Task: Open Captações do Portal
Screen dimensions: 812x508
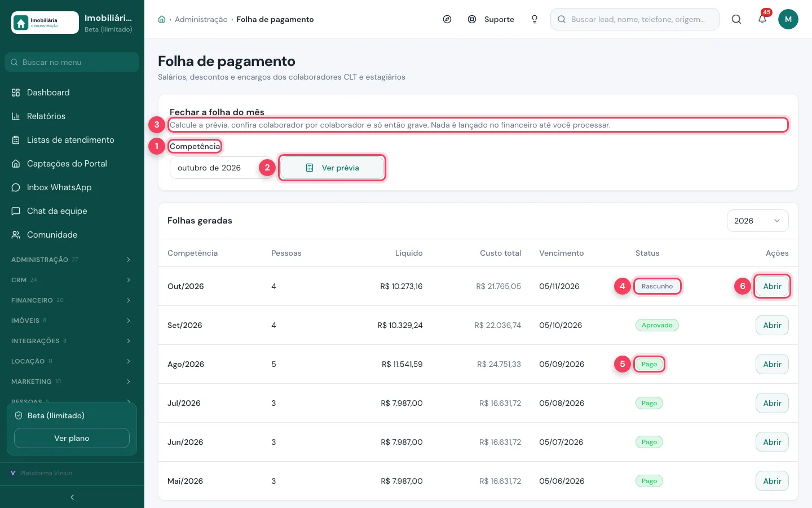Action: click(x=72, y=164)
